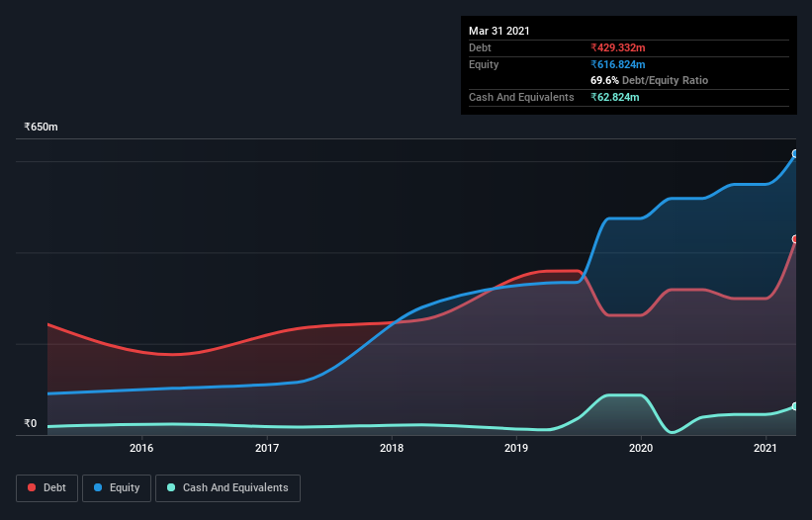Click the blue Equity legend dot
812x520 pixels.
pos(98,487)
